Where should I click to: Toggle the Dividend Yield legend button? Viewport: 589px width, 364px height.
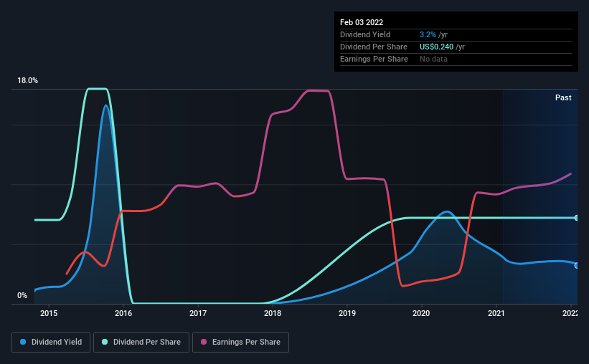point(51,343)
